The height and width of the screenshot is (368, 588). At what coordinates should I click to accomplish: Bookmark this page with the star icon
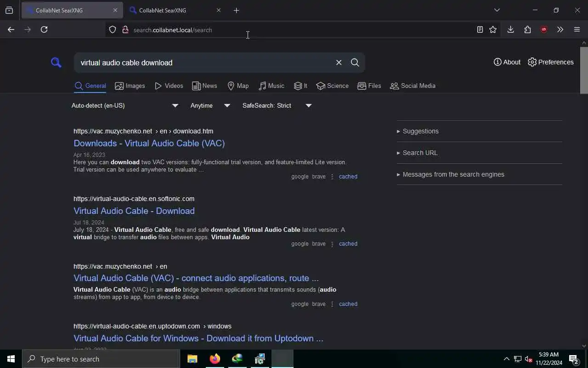[493, 29]
